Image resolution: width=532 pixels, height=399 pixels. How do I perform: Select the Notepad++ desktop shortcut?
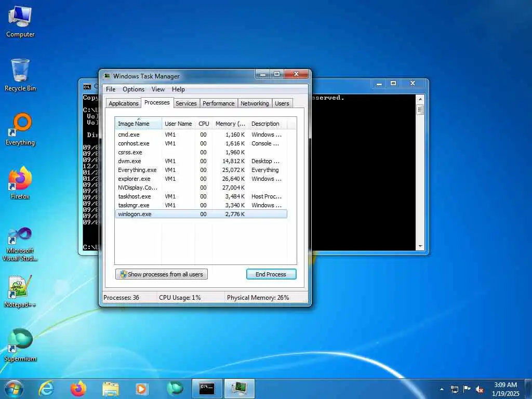click(20, 291)
